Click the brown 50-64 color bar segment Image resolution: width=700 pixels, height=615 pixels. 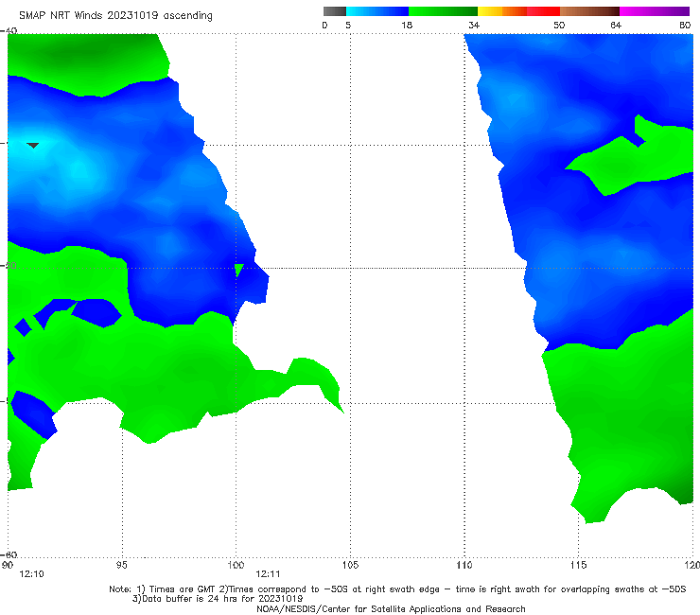589,11
